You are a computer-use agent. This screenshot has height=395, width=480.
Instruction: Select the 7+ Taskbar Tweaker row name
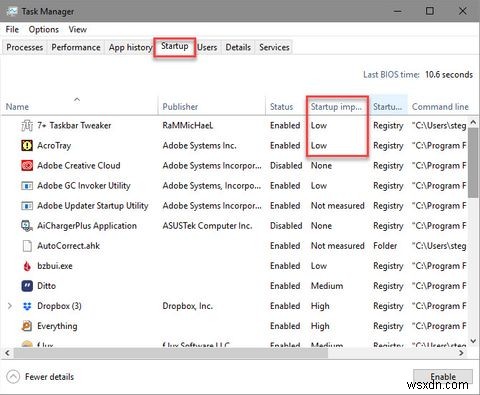click(x=74, y=126)
